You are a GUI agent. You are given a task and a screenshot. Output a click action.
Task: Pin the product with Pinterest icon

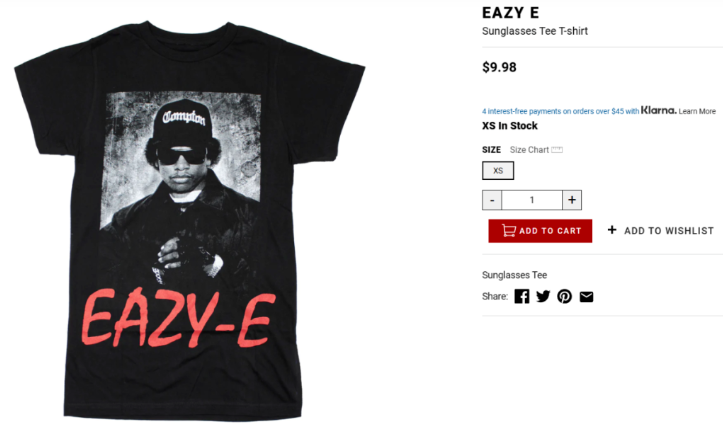point(564,296)
